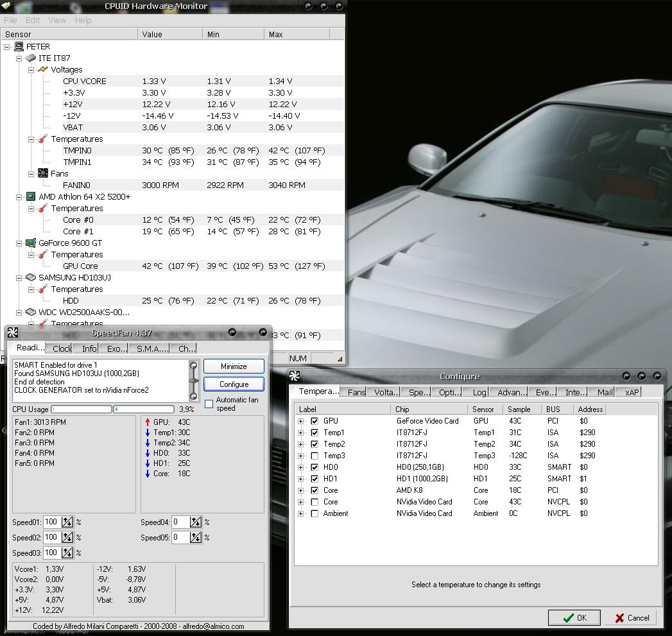
Task: Collapse the AMD Athlon 64 X2 node
Action: tap(19, 197)
